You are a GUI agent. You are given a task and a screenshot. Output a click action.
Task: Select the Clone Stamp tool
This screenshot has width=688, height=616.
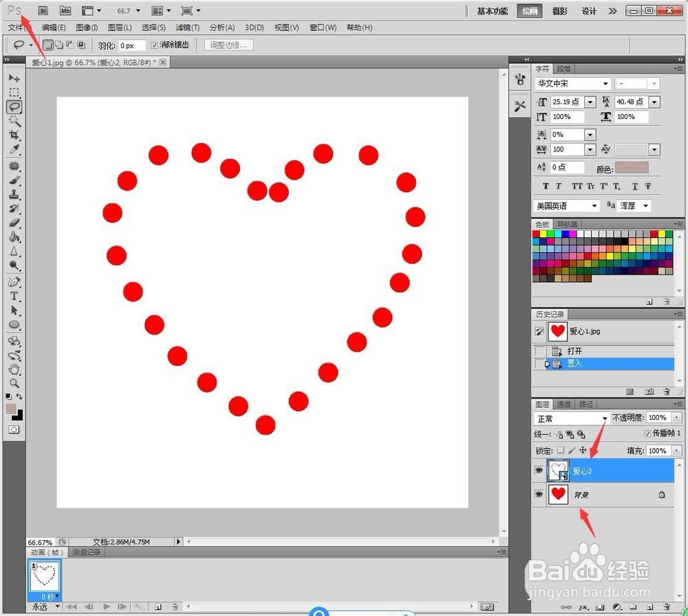coord(14,194)
